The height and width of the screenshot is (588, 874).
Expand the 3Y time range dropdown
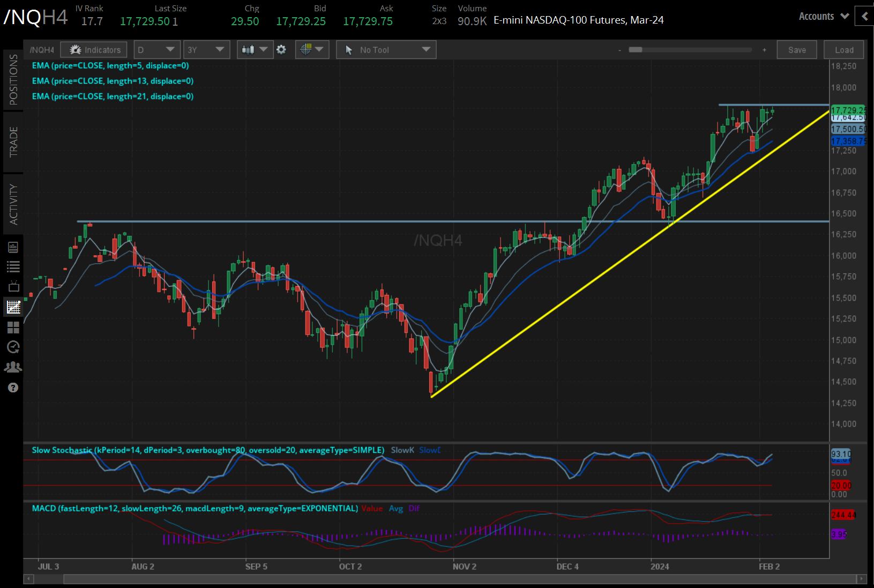tap(206, 49)
